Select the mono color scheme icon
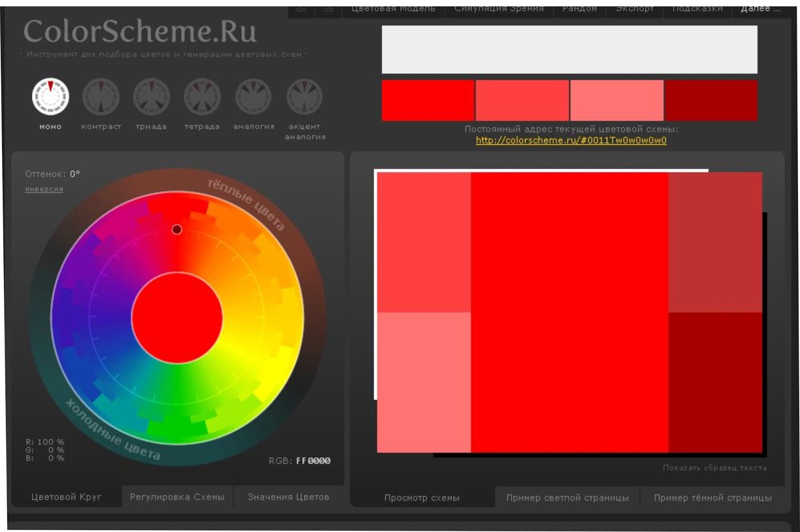Screen dimensions: 800x532 point(50,96)
